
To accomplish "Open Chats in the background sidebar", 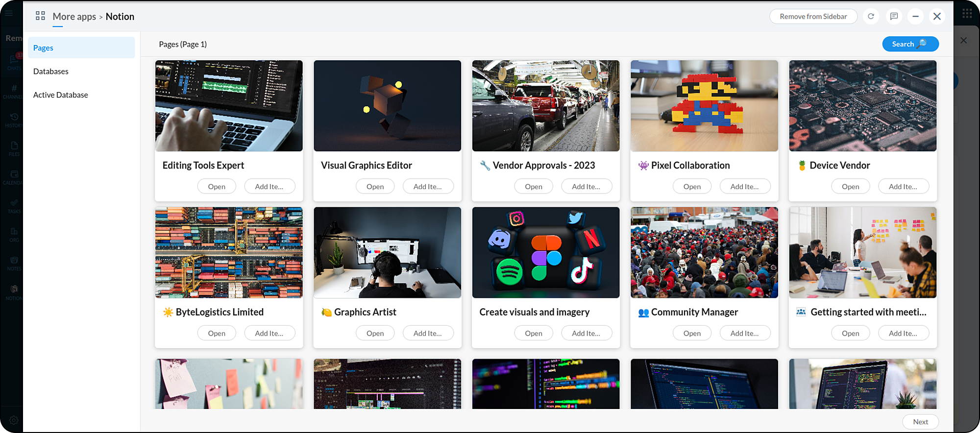I will (14, 62).
